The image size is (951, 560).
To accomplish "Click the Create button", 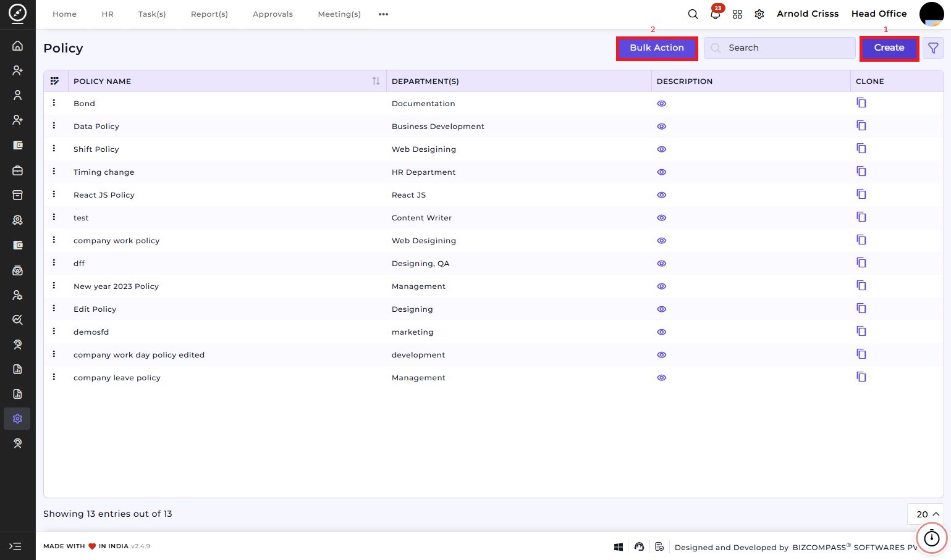I will coord(889,48).
